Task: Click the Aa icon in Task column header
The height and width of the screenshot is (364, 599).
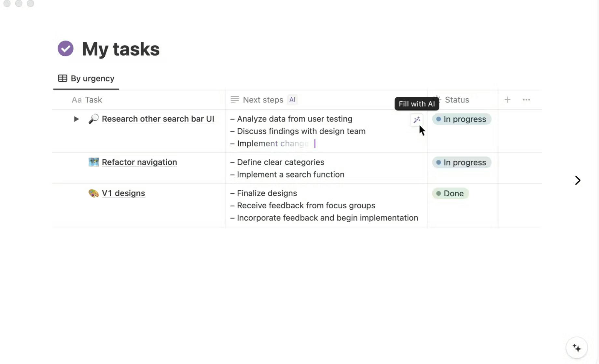Action: pyautogui.click(x=76, y=100)
